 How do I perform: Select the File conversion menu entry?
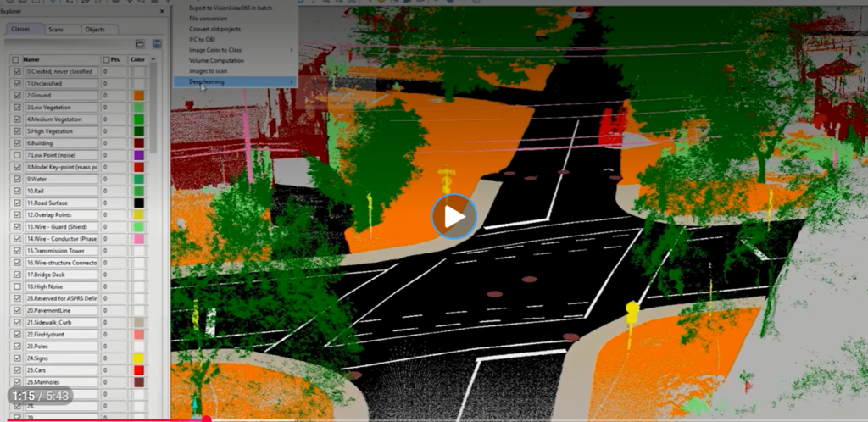[x=207, y=19]
